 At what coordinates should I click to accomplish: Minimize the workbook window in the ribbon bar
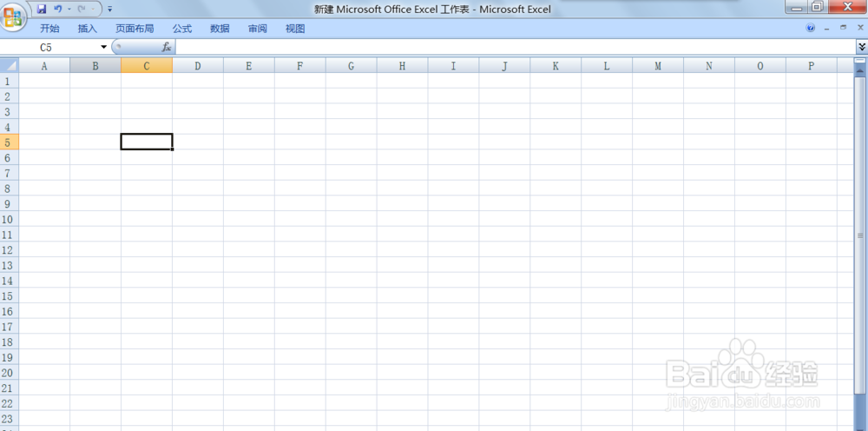[827, 28]
